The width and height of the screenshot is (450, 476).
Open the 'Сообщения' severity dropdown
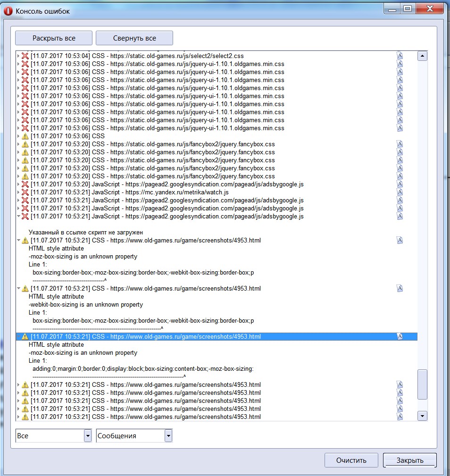point(168,436)
